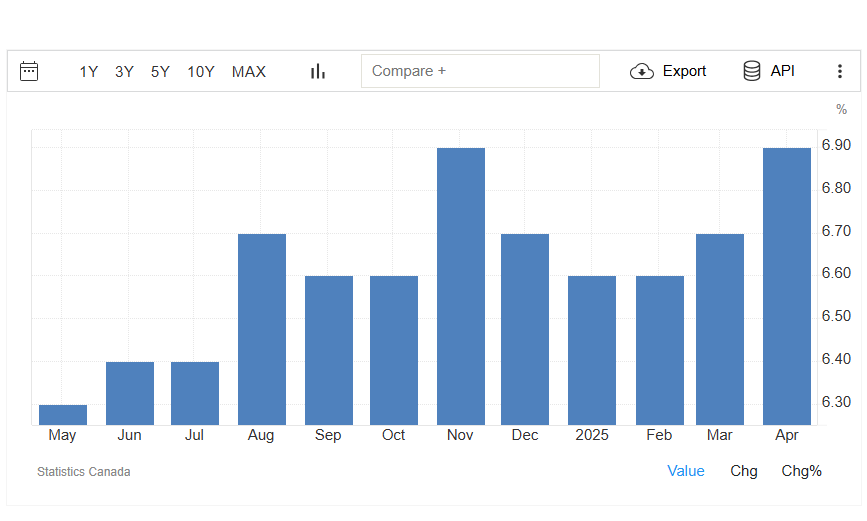Select the 3Y time range
Screen dimensions: 867x521
[124, 72]
